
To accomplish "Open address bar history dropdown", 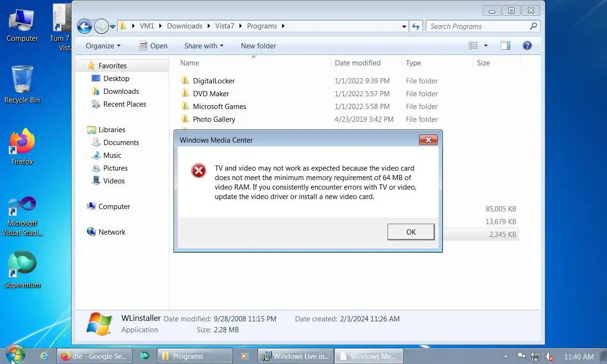I will 404,27.
